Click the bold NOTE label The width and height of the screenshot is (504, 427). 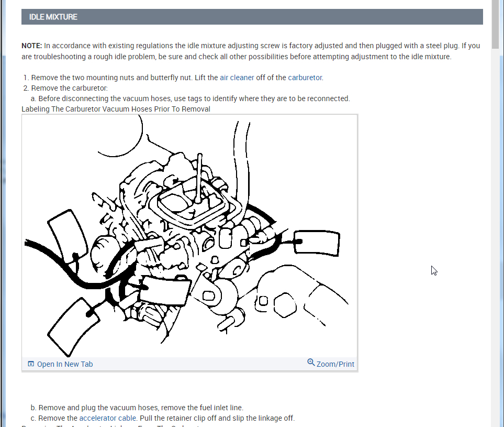[32, 46]
